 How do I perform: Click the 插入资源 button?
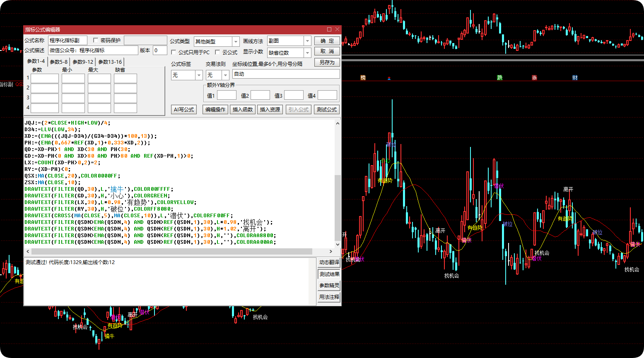pos(270,110)
